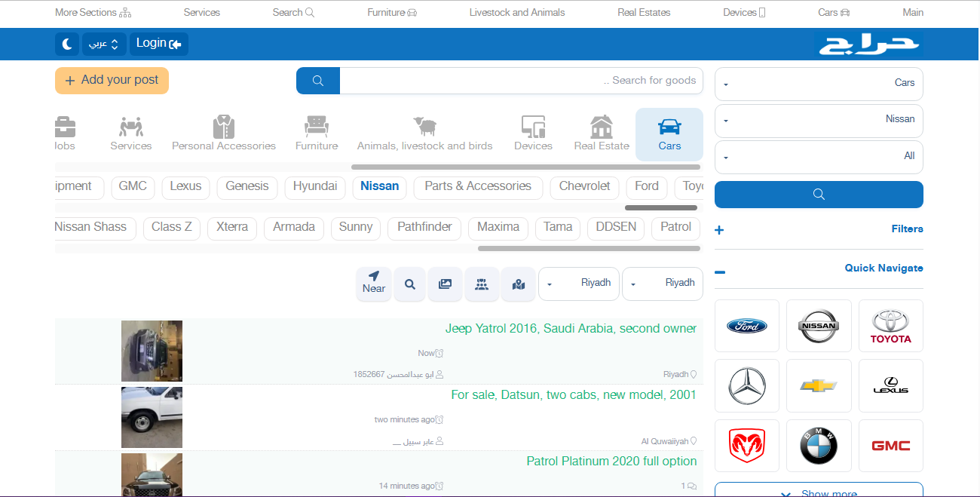The width and height of the screenshot is (980, 497).
Task: Click the Login button
Action: click(159, 44)
